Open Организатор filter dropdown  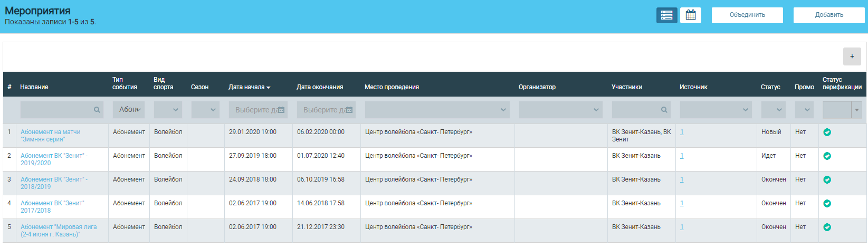pyautogui.click(x=561, y=110)
